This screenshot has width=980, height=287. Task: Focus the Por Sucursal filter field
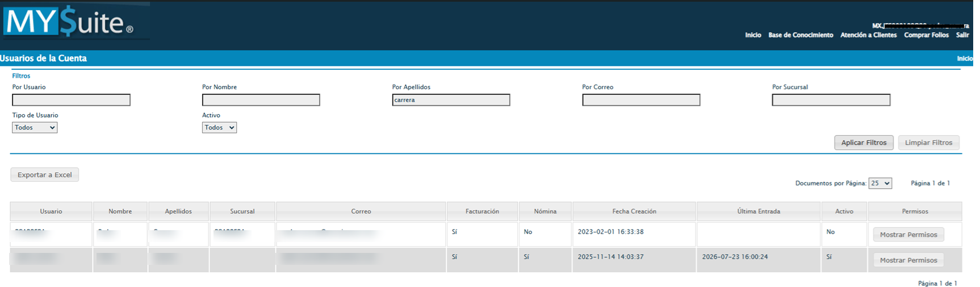[831, 100]
